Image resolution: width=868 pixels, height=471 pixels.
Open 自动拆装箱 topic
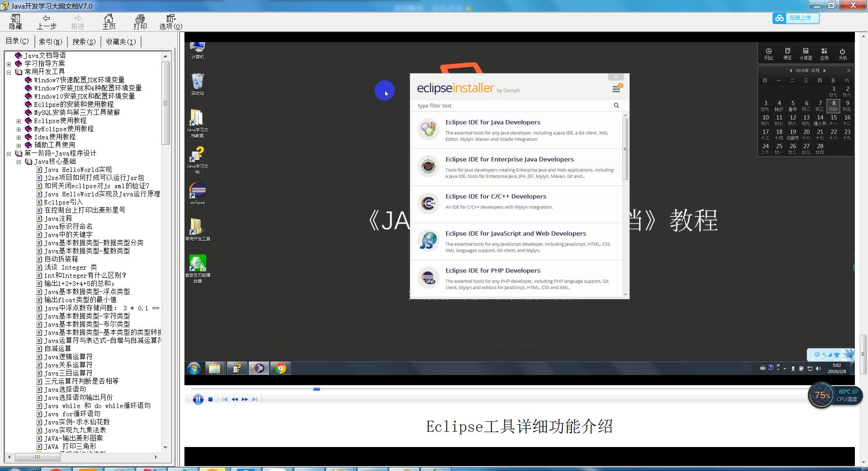click(61, 259)
